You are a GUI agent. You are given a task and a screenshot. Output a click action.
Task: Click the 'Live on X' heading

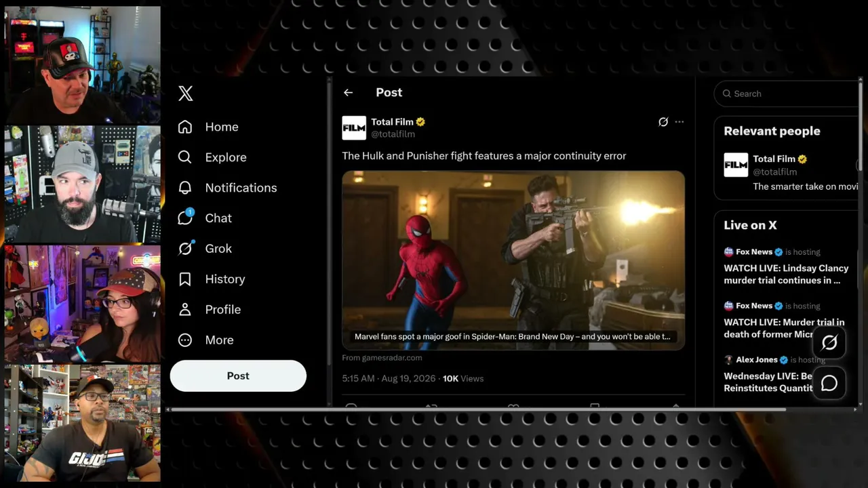click(750, 226)
